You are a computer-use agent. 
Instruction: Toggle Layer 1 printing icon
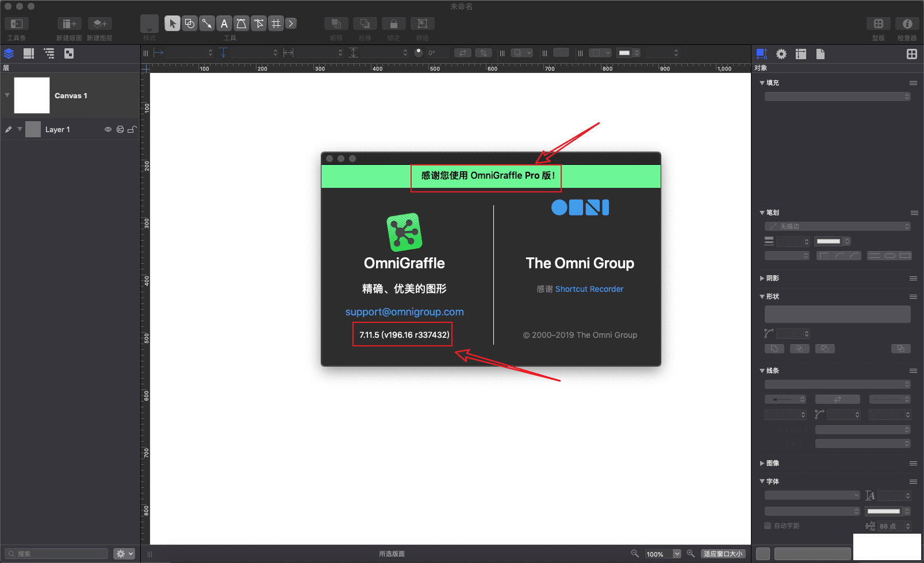tap(120, 129)
